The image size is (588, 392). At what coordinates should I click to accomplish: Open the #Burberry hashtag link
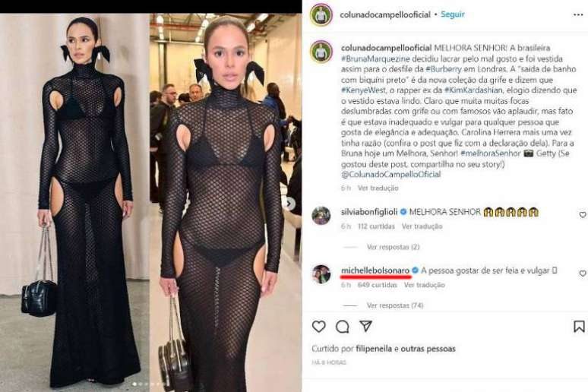[x=444, y=69]
